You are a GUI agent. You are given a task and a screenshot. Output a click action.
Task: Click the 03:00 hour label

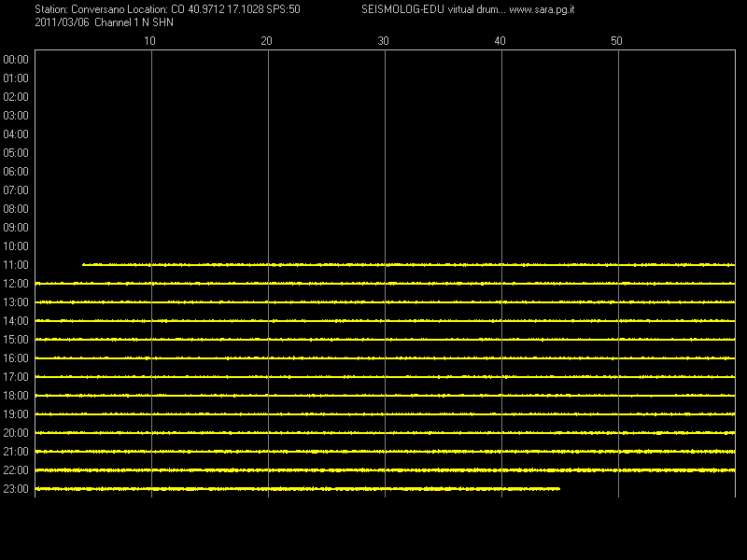click(16, 116)
